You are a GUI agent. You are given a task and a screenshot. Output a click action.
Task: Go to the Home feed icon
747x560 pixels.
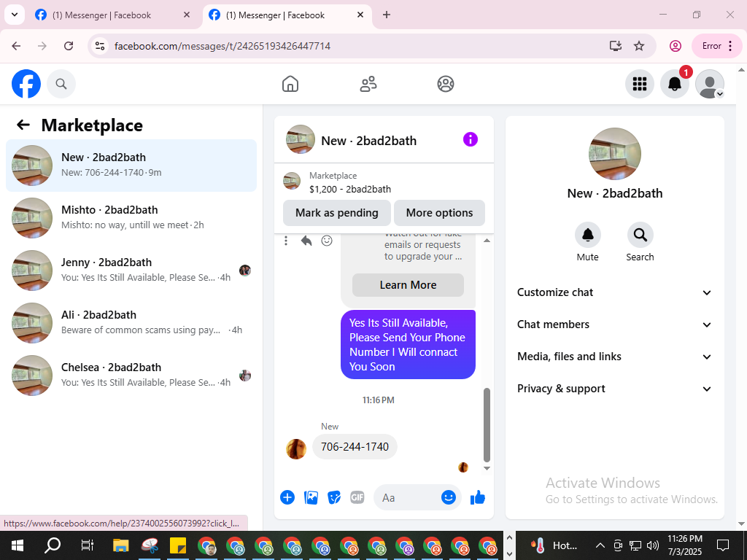click(290, 84)
